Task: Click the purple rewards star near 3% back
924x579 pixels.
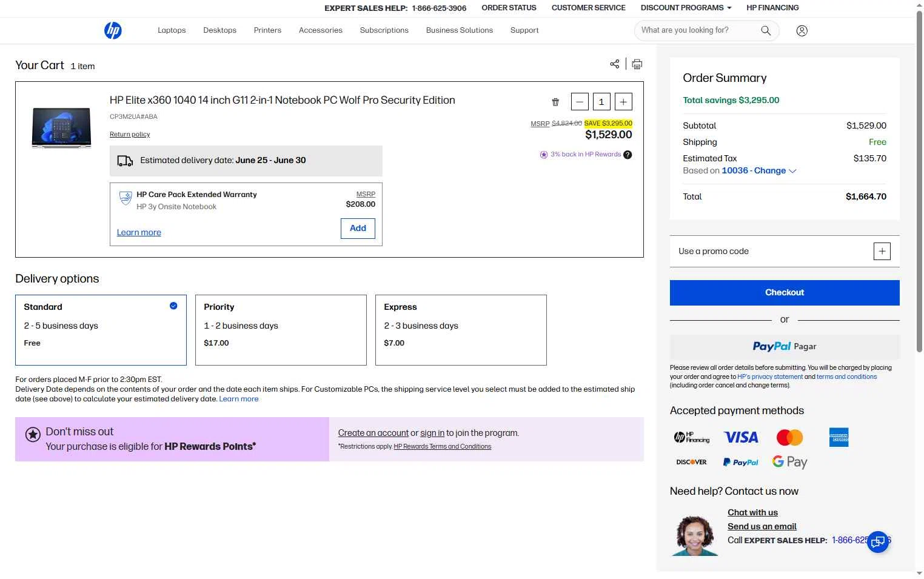Action: click(x=544, y=155)
